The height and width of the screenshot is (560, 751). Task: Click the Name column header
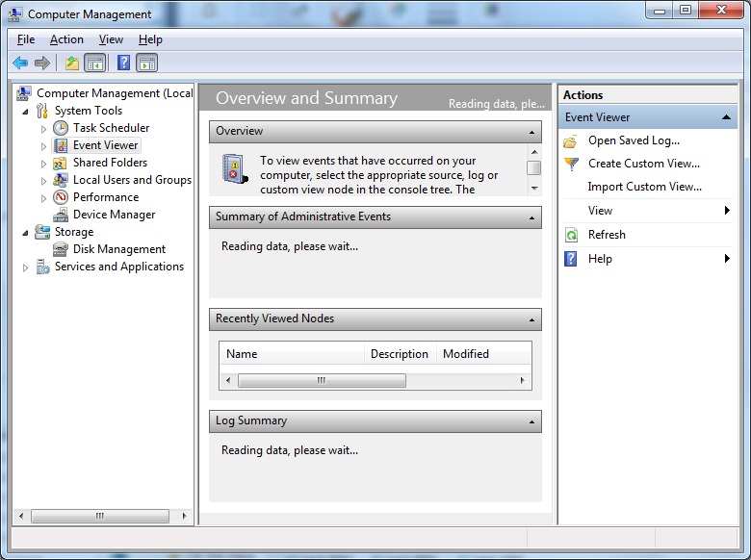[x=292, y=354]
